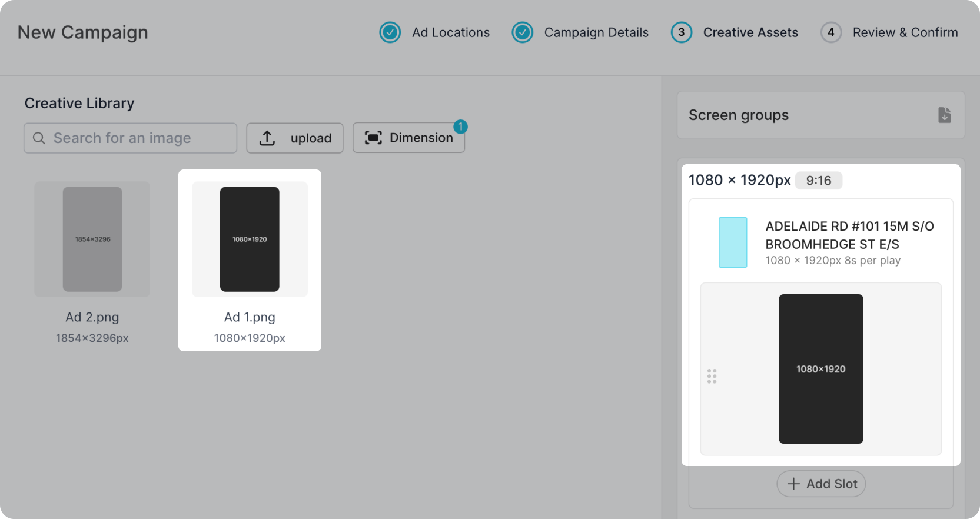Viewport: 980px width, 519px height.
Task: Click the 1080×1920 creative preview in slot
Action: click(x=820, y=369)
